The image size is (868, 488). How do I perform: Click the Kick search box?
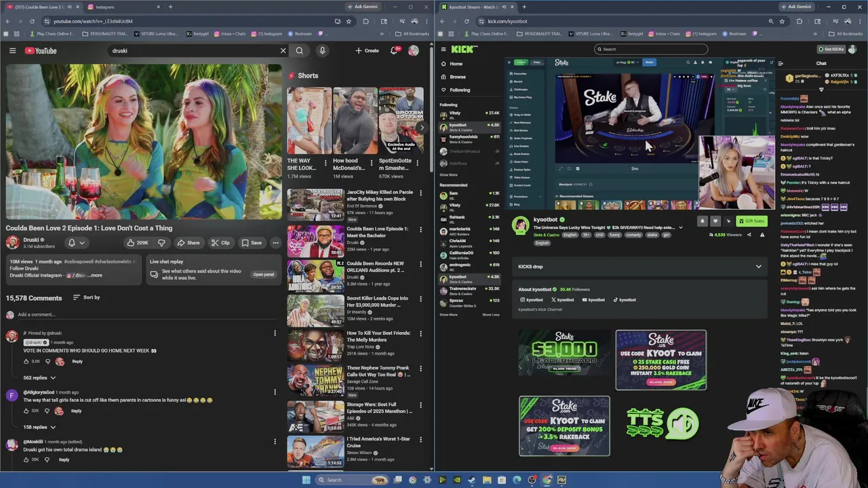pyautogui.click(x=651, y=49)
